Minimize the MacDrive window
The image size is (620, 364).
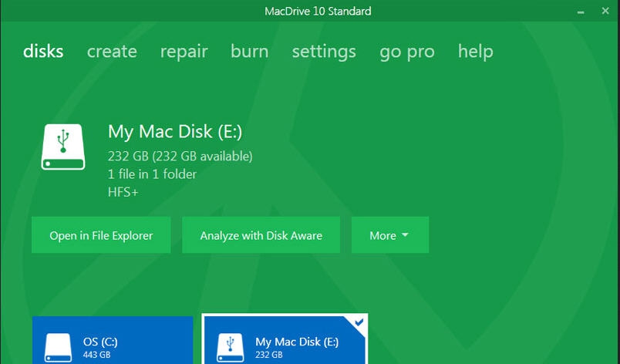pyautogui.click(x=581, y=12)
